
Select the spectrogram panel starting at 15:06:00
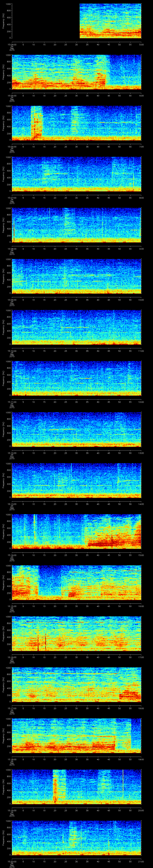[x=77, y=123]
